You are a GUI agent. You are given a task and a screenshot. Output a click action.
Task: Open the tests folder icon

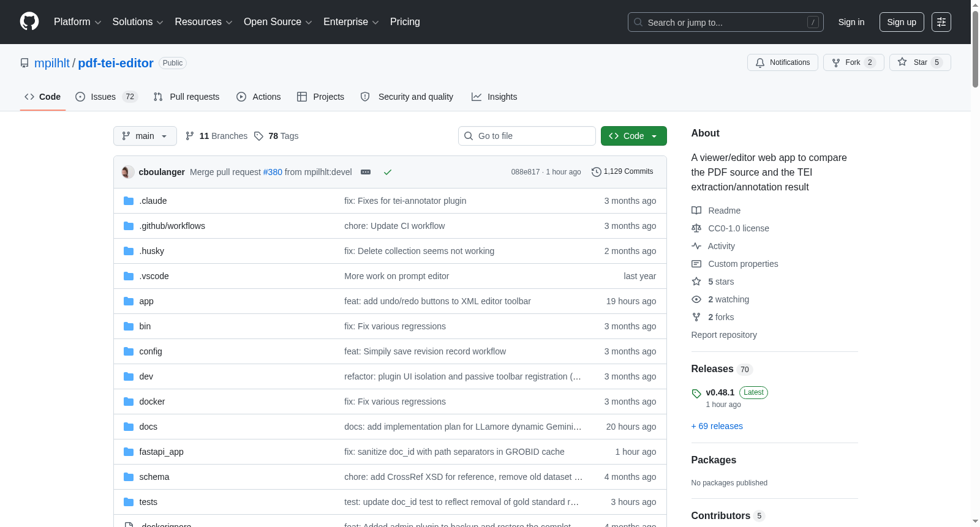click(x=129, y=502)
